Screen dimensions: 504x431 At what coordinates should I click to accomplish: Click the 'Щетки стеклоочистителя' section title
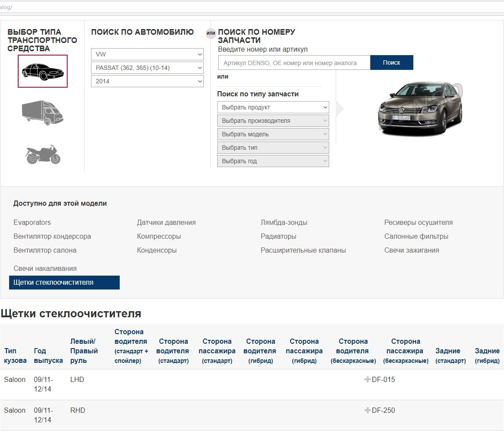click(x=71, y=314)
